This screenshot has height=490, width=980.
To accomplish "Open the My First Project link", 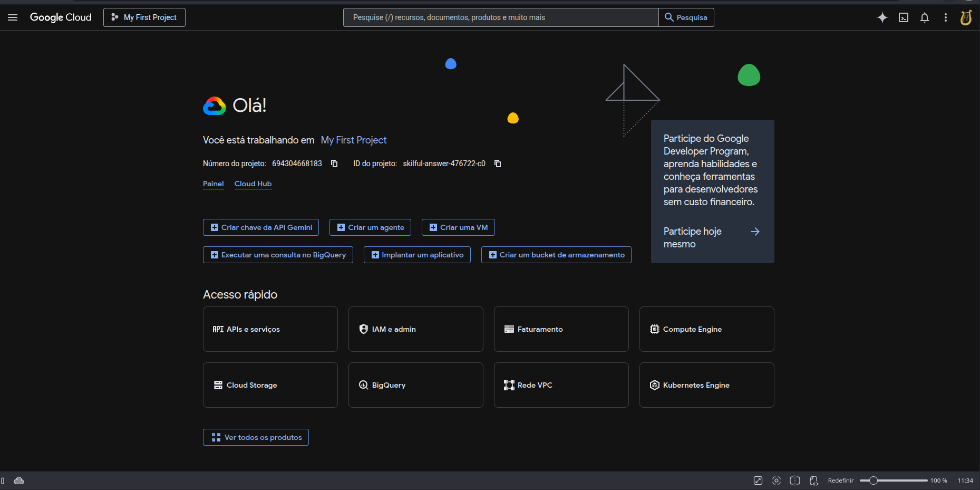I will 354,140.
